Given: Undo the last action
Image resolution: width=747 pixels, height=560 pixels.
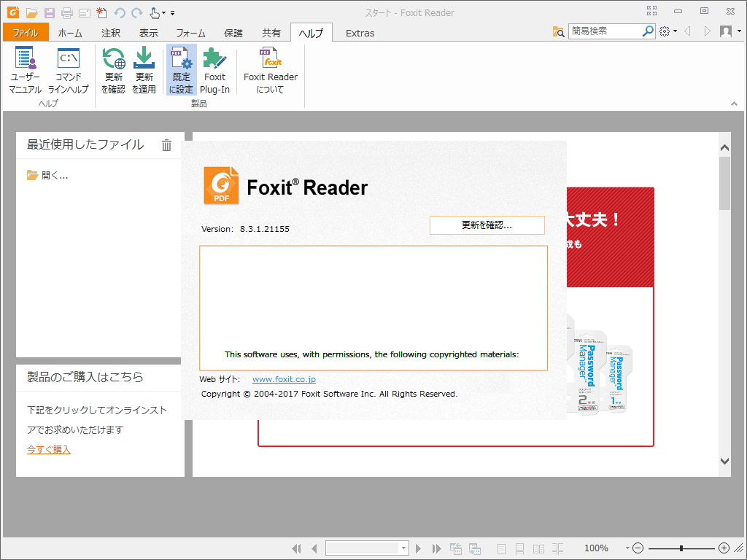Looking at the screenshot, I should [x=120, y=12].
